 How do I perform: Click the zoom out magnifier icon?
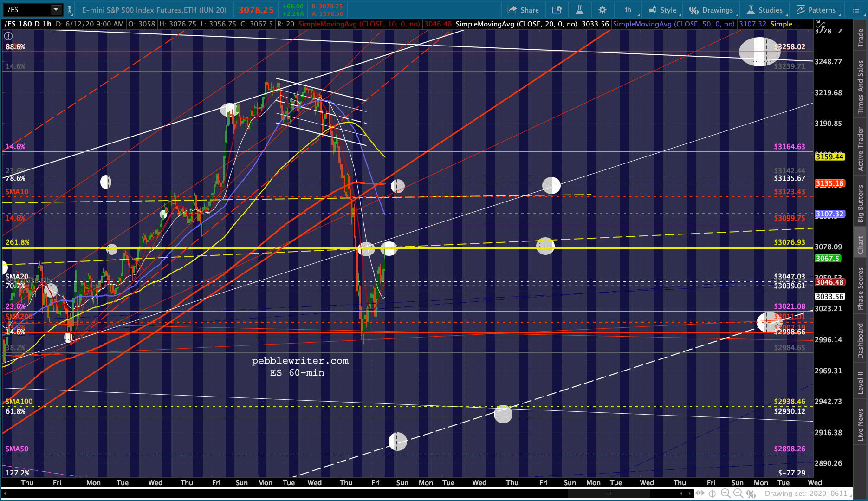(738, 494)
